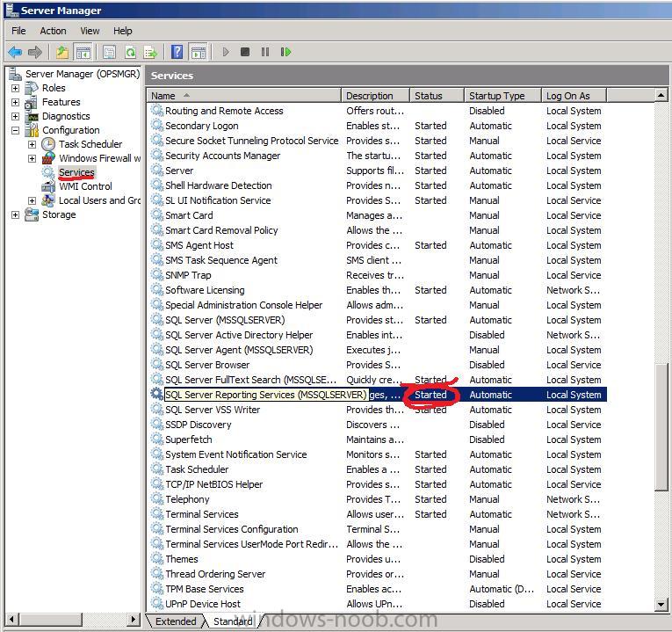The height and width of the screenshot is (632, 672).
Task: Toggle the Show/Hide Action Pane icon
Action: (x=198, y=53)
